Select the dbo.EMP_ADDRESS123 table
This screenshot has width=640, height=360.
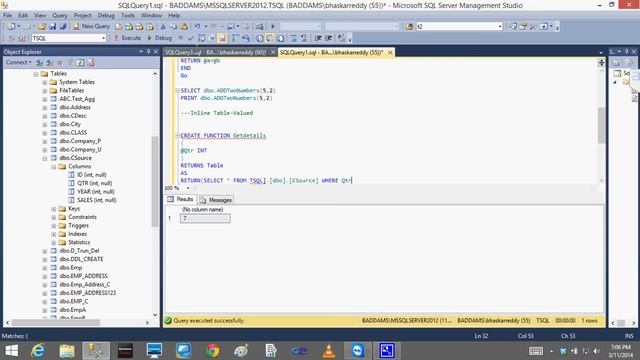point(87,293)
